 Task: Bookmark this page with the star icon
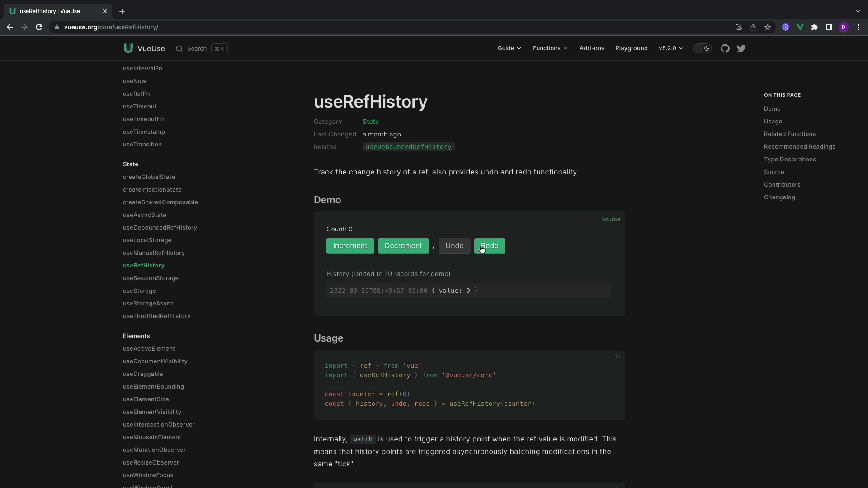[x=768, y=27]
